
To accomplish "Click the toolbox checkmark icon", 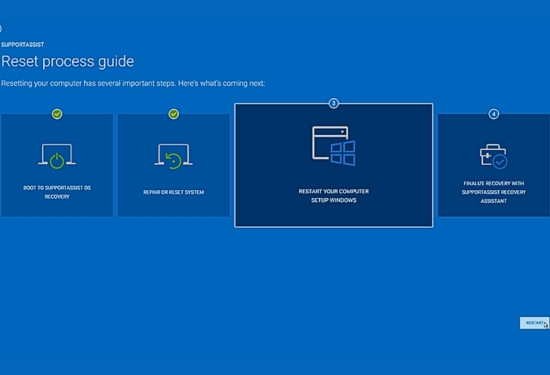I will 494,156.
